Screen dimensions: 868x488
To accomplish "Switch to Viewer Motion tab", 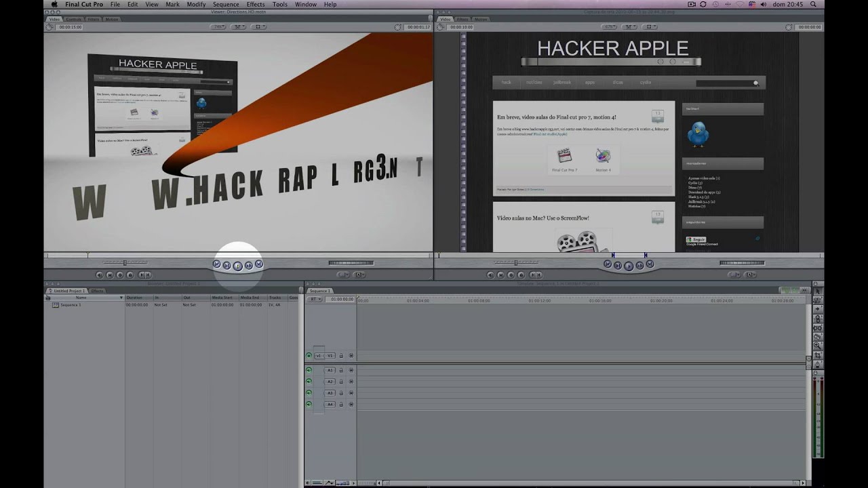I will tap(112, 19).
